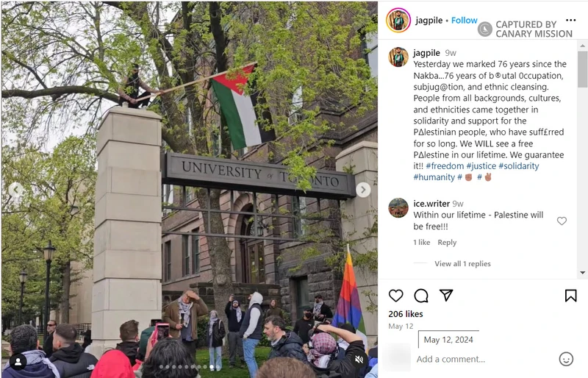
Task: Open the #freedom hashtag
Action: pyautogui.click(x=445, y=166)
